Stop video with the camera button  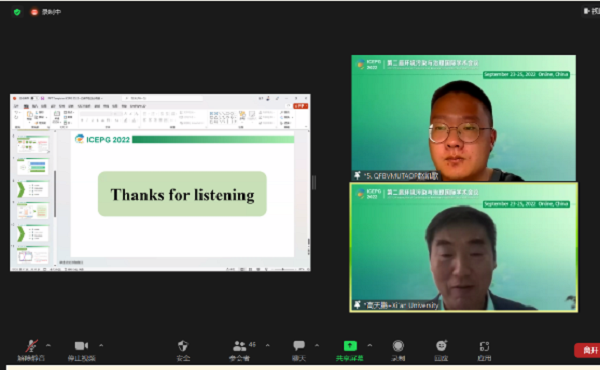(81, 346)
